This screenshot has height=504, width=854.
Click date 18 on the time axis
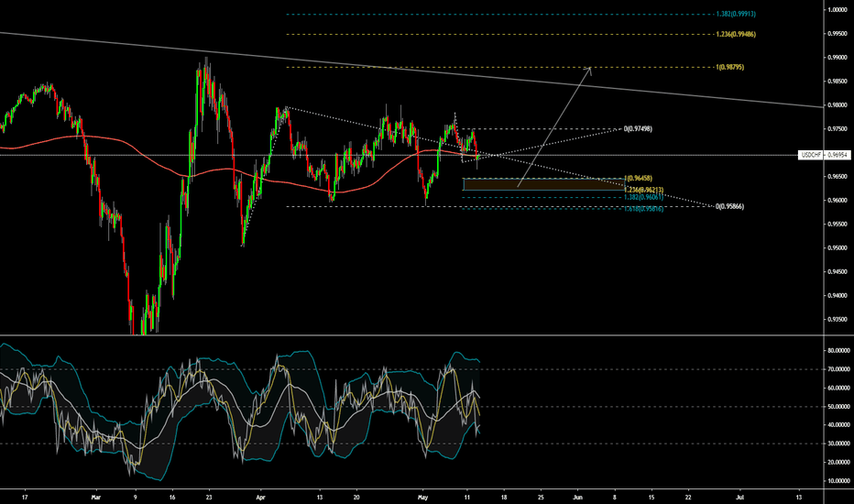[504, 497]
